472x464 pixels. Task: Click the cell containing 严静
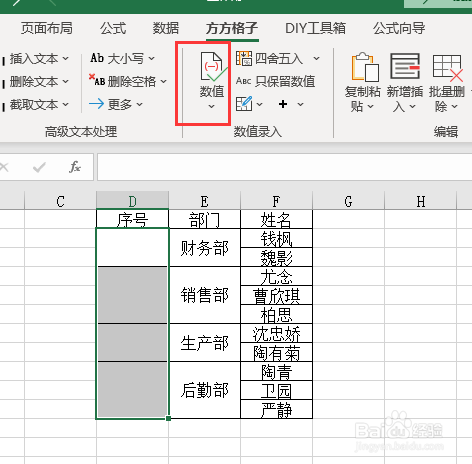276,409
